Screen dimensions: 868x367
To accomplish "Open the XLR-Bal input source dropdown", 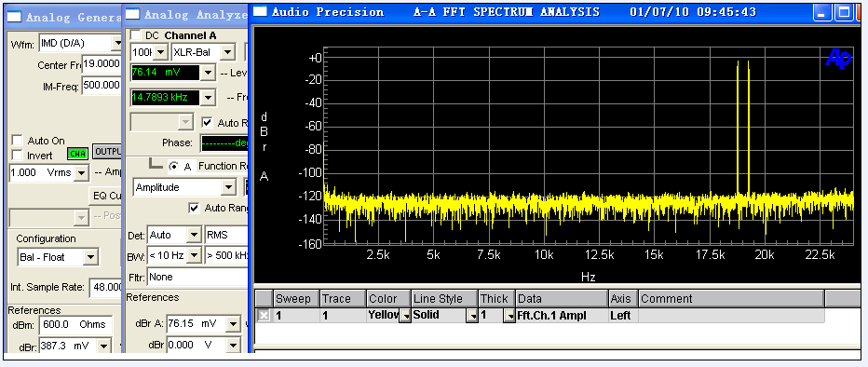I will pos(227,52).
